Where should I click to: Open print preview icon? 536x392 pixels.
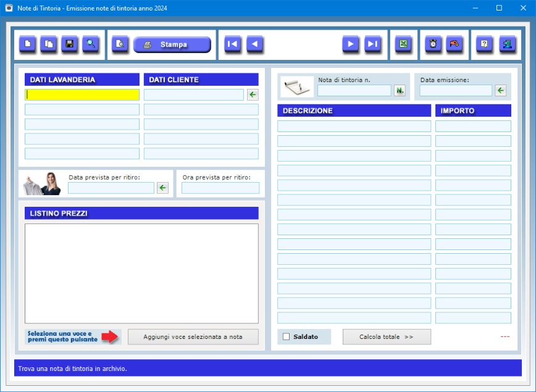pyautogui.click(x=120, y=44)
